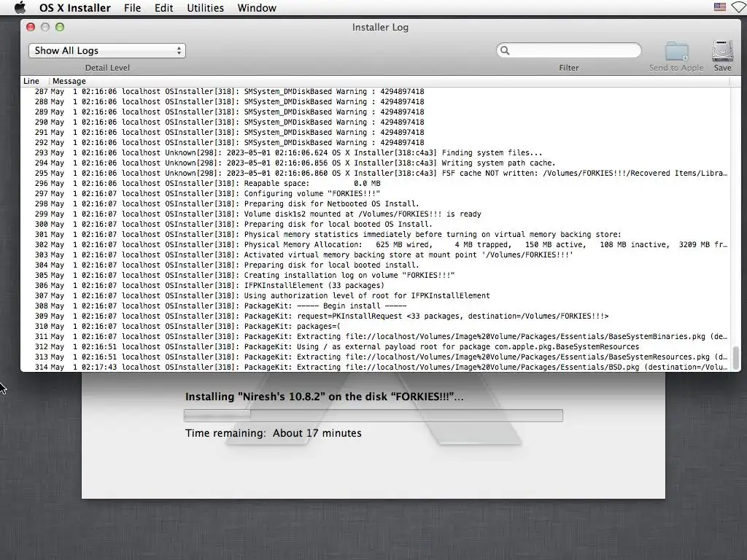747x560 pixels.
Task: Select line 'Using authorization level of root'
Action: (375, 296)
